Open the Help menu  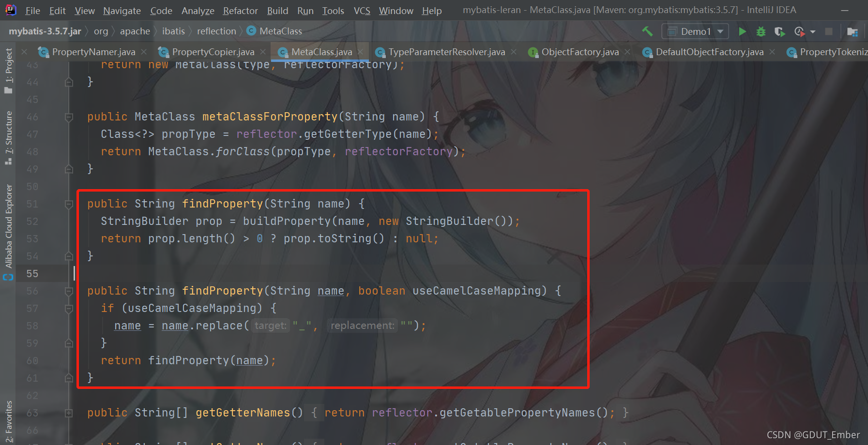(x=431, y=11)
